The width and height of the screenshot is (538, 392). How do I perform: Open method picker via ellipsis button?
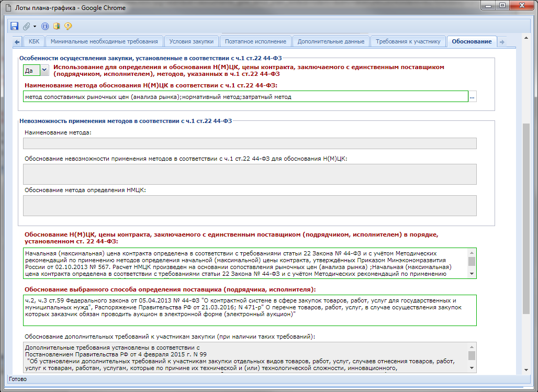[473, 97]
